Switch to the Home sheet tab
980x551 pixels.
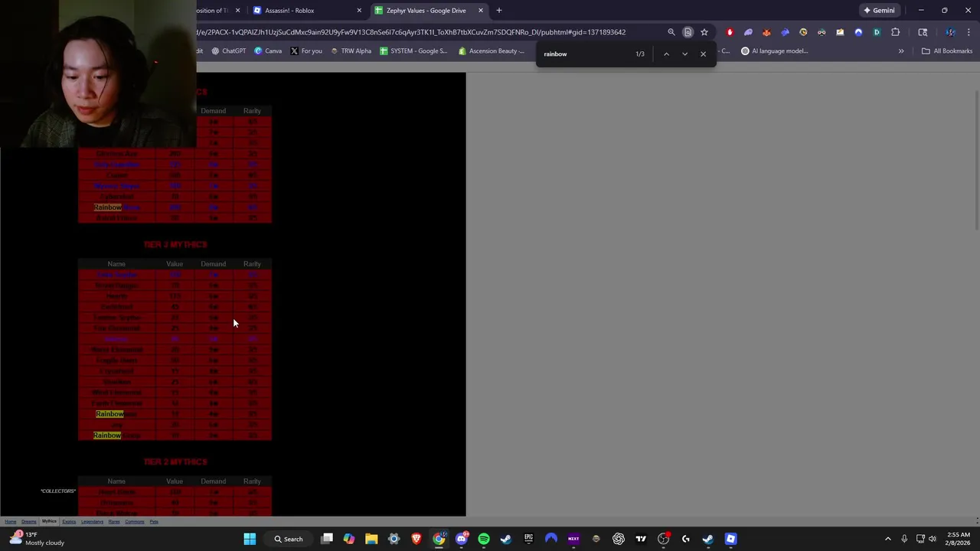pyautogui.click(x=11, y=522)
